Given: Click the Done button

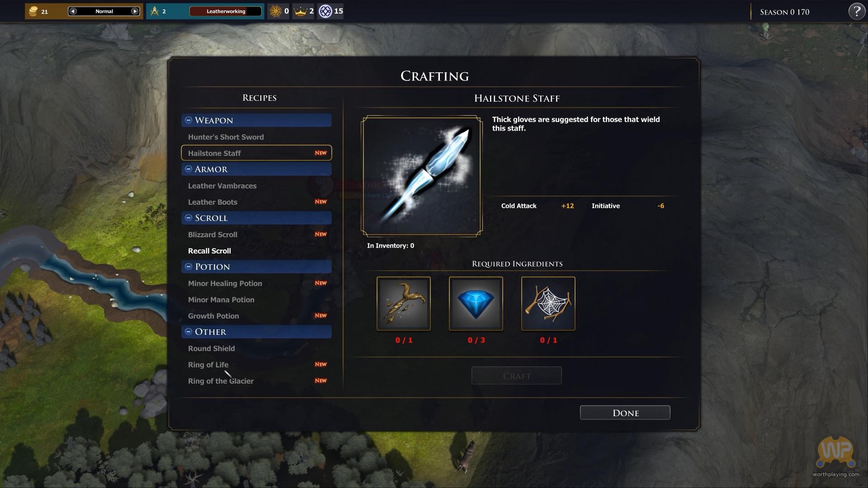Looking at the screenshot, I should click(x=625, y=413).
